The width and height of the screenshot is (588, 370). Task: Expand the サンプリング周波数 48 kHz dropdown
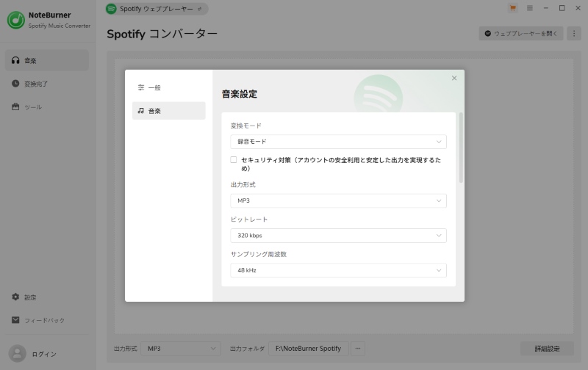[338, 270]
